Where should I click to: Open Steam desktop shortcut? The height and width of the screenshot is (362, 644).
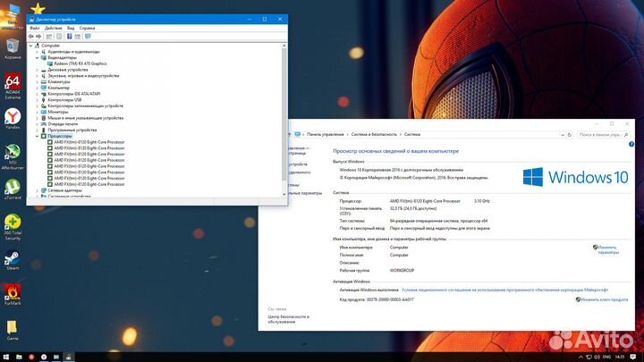[13, 260]
